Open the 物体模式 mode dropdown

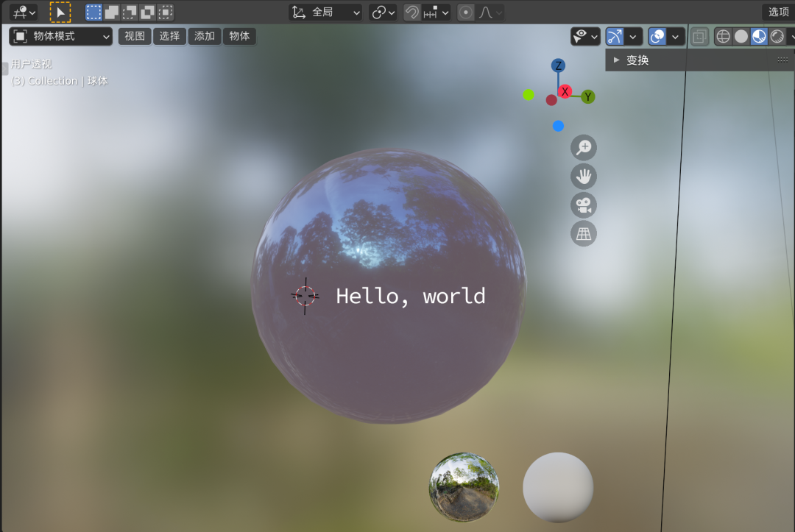click(x=61, y=36)
